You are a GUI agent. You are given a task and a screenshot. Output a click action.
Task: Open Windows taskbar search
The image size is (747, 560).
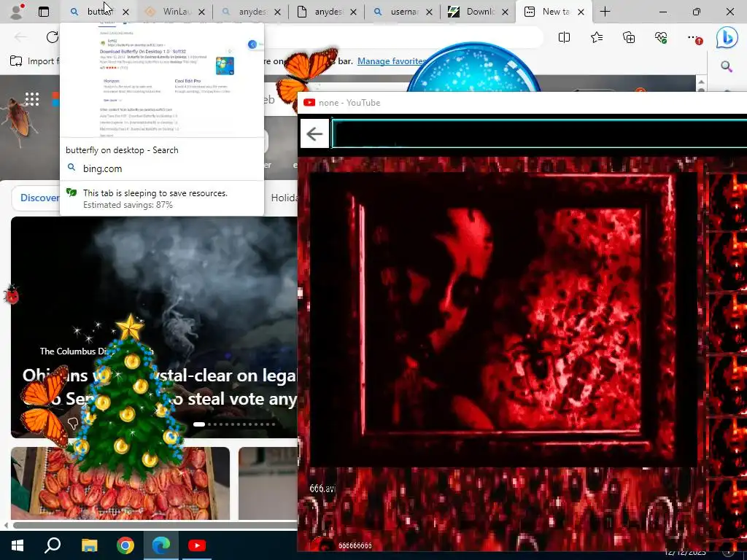pyautogui.click(x=53, y=545)
